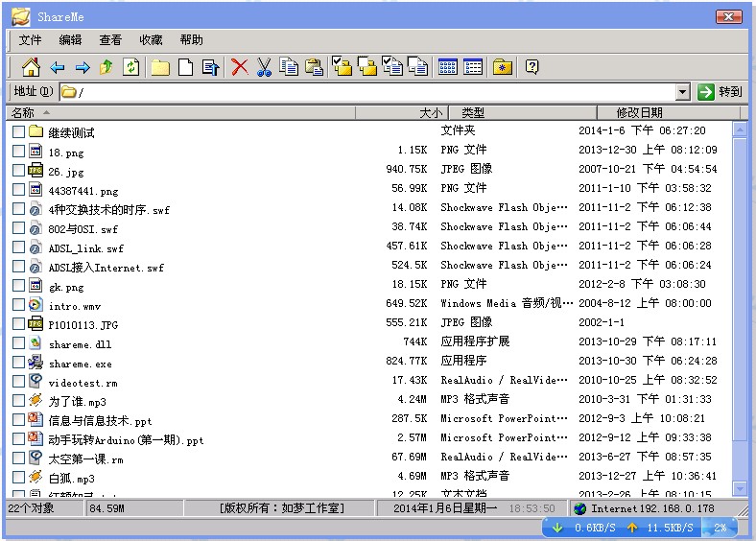Check the box for 继续测试 folder
The width and height of the screenshot is (756, 541).
(18, 131)
